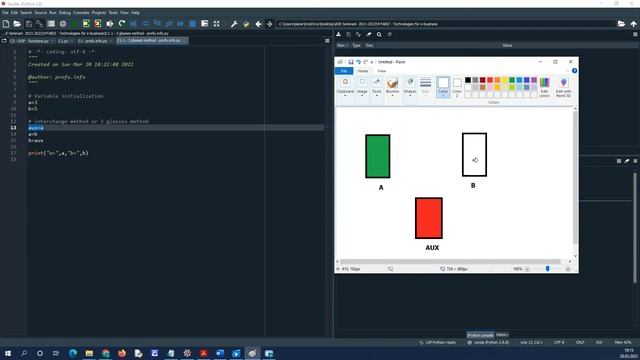Click the Open file folder icon in Spyder toolbar
This screenshot has width=640, height=360.
click(x=17, y=24)
